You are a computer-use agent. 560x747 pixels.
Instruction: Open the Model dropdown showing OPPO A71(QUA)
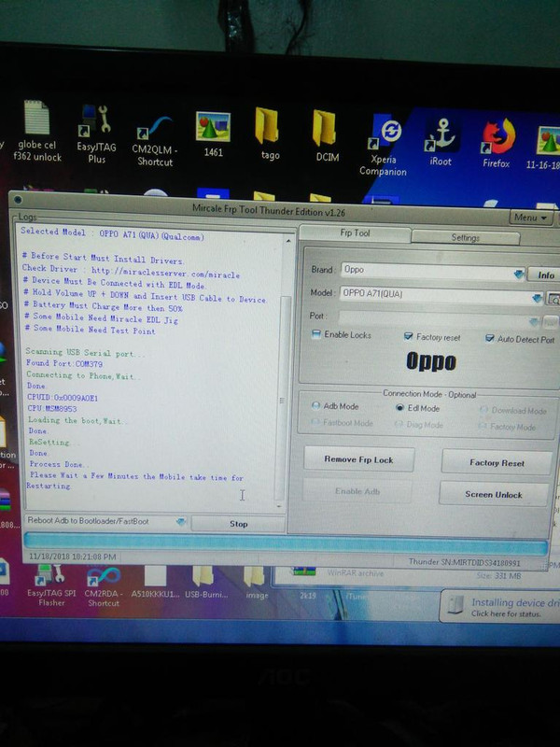coord(441,295)
